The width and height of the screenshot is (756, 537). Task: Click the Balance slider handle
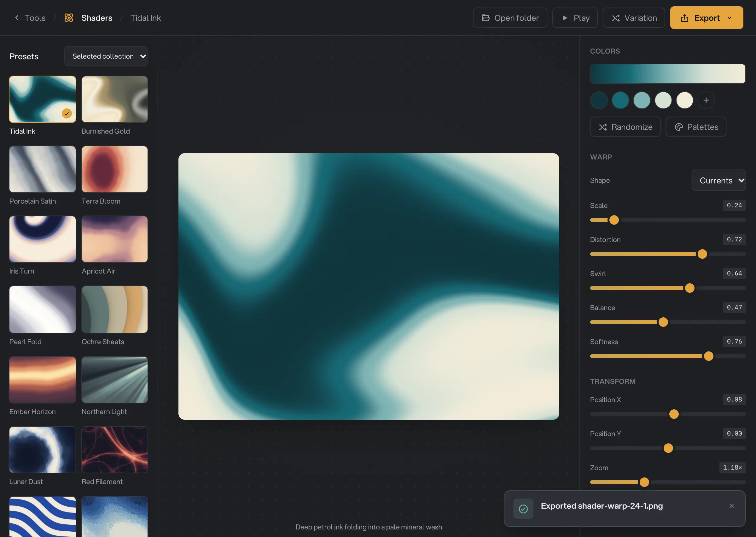click(663, 322)
